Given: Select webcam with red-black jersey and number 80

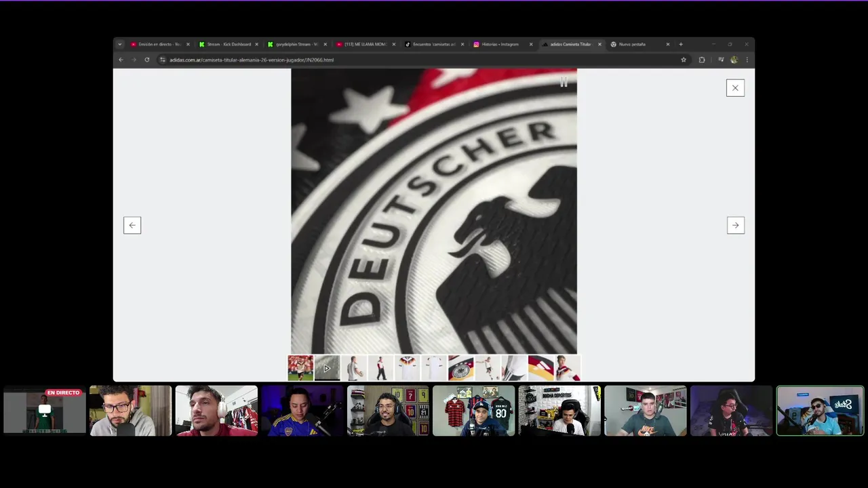Looking at the screenshot, I should 473,411.
